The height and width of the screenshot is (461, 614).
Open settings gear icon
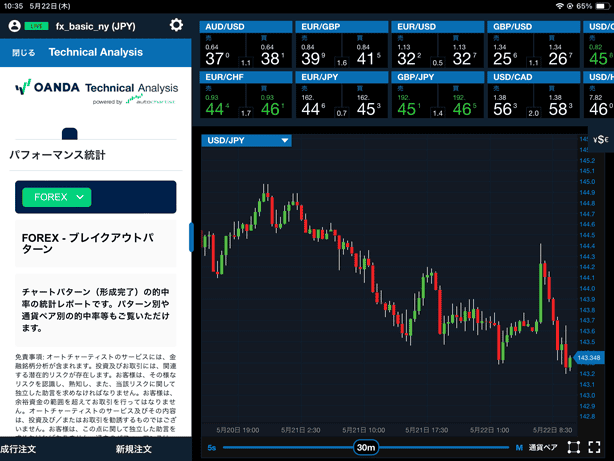176,25
